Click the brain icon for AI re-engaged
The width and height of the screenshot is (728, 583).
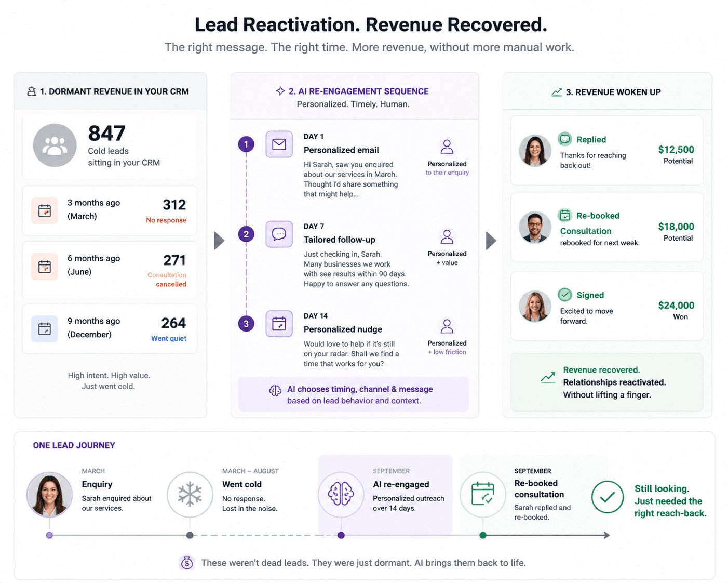click(341, 494)
